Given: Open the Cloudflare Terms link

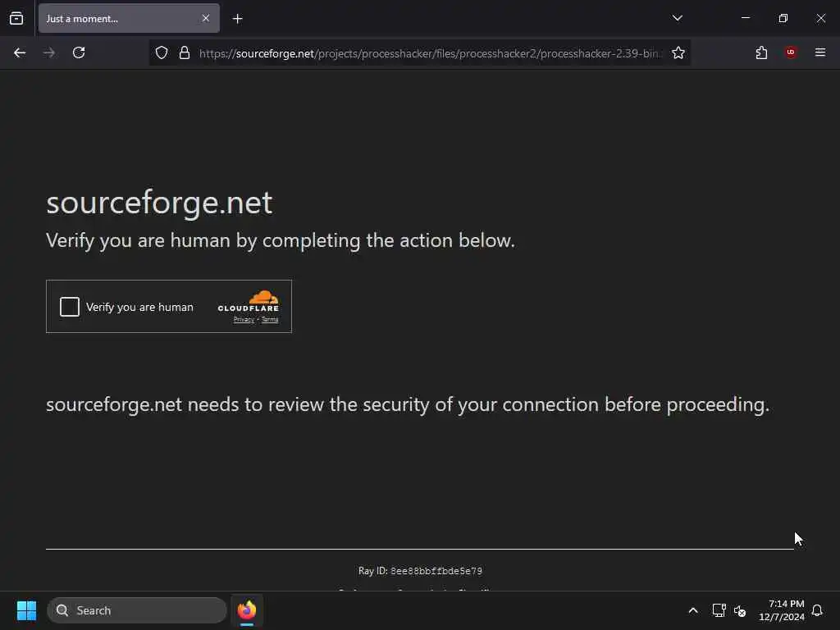Looking at the screenshot, I should click(270, 320).
